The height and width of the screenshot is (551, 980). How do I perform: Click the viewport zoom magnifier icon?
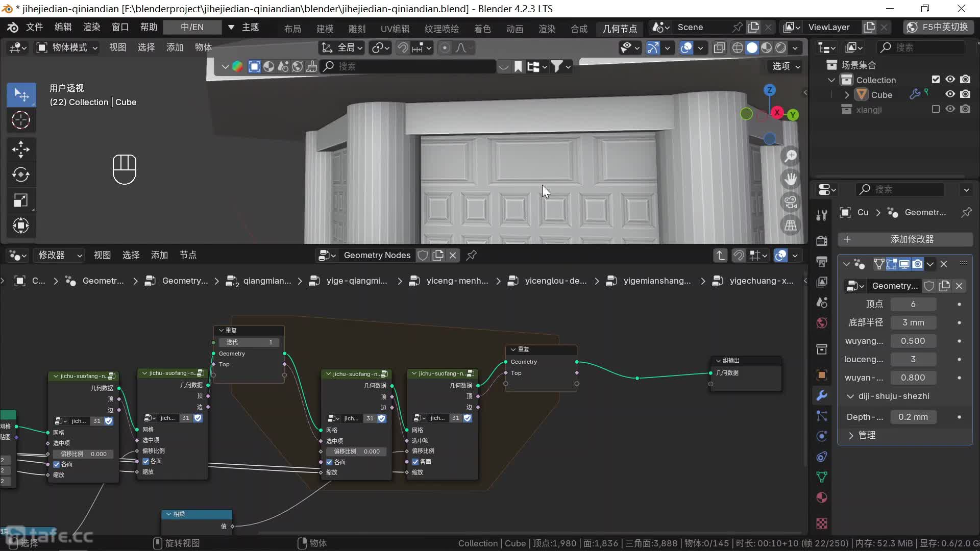(791, 156)
